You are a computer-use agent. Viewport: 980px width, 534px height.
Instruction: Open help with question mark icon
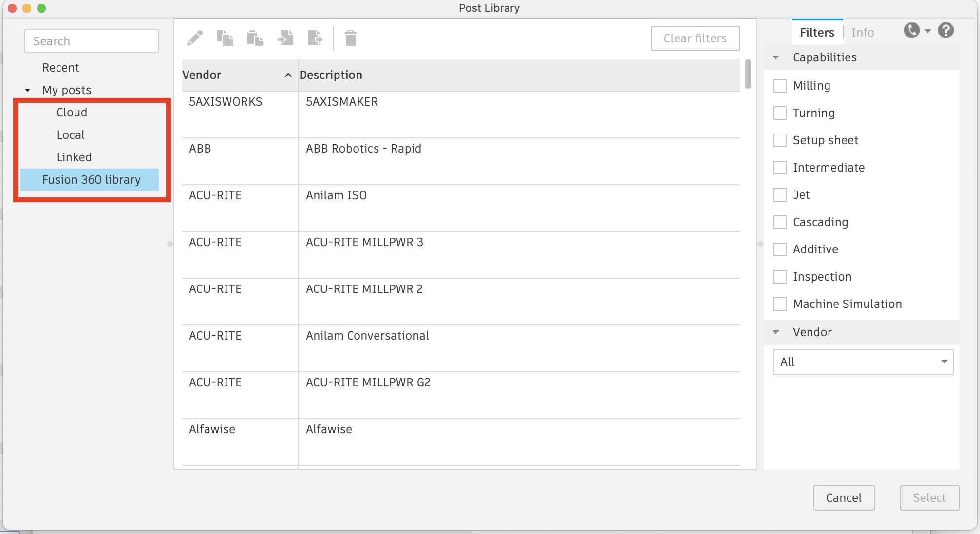click(x=946, y=31)
